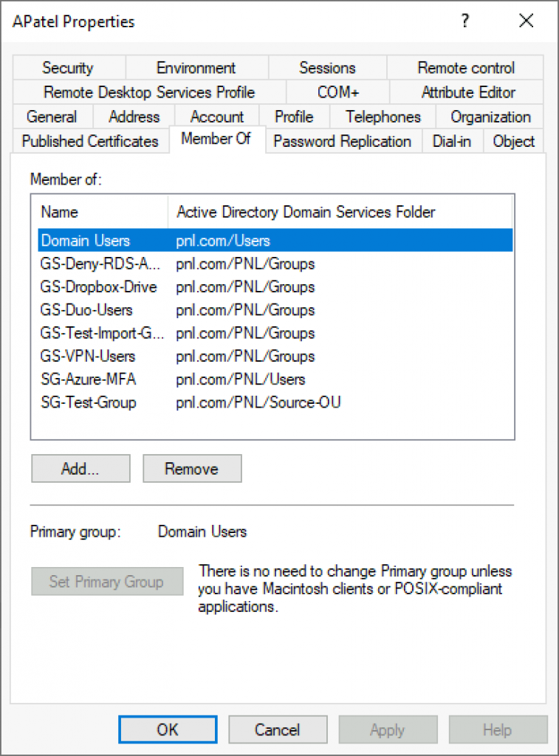Switch to the Security tab
Screen dimensions: 559x756
pos(67,68)
